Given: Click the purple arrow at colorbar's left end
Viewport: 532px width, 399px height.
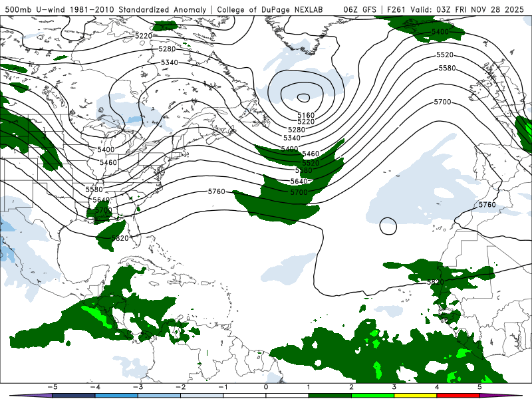Looking at the screenshot, I should 31,396.
